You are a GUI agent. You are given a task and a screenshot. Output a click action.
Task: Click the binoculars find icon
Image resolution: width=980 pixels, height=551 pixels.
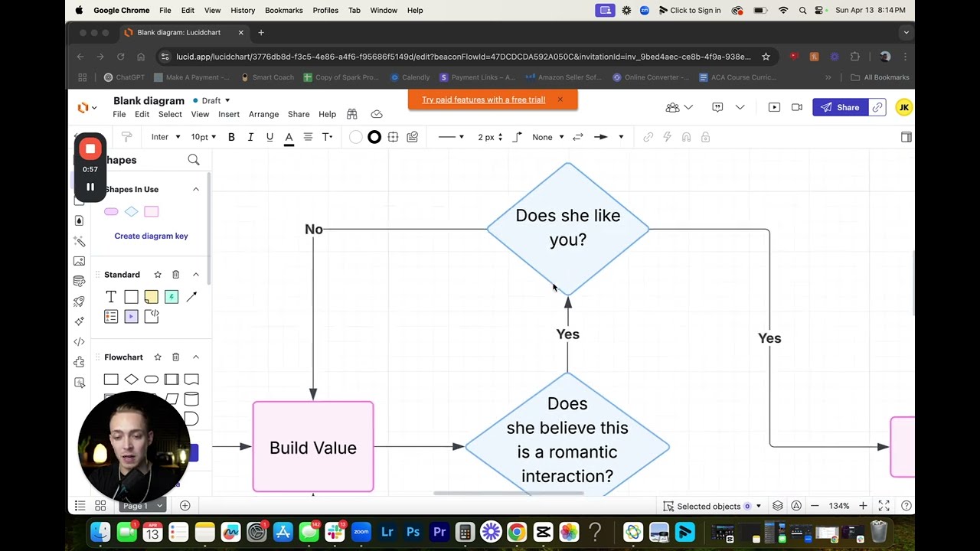click(352, 114)
